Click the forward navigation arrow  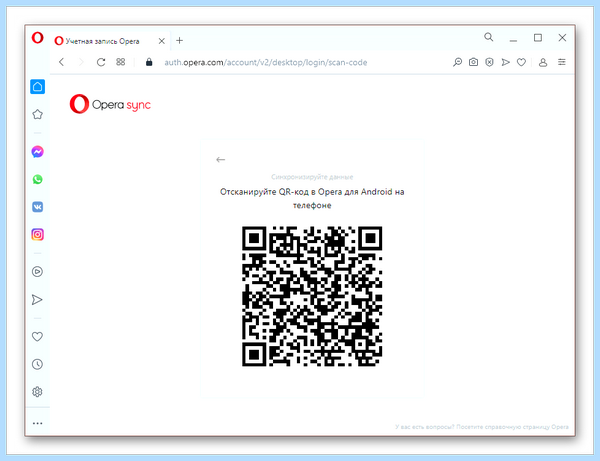click(81, 62)
